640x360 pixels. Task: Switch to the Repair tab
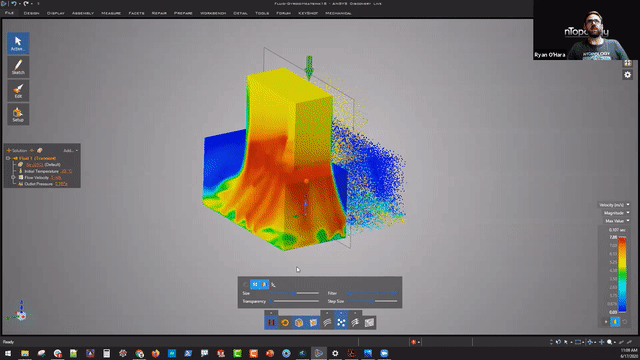coord(159,13)
